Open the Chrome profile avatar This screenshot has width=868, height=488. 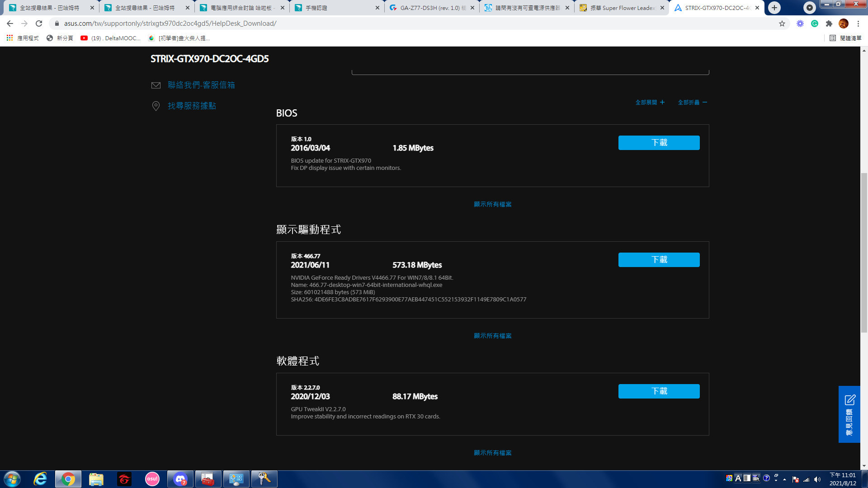pos(844,23)
